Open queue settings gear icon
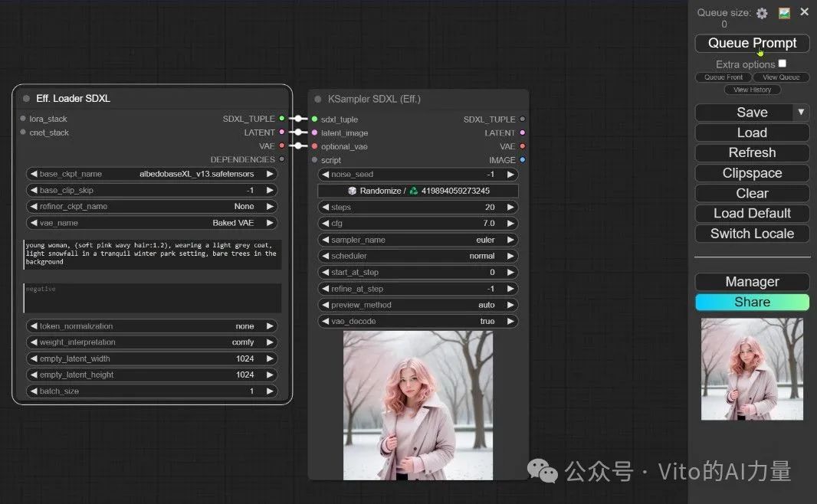 point(762,13)
